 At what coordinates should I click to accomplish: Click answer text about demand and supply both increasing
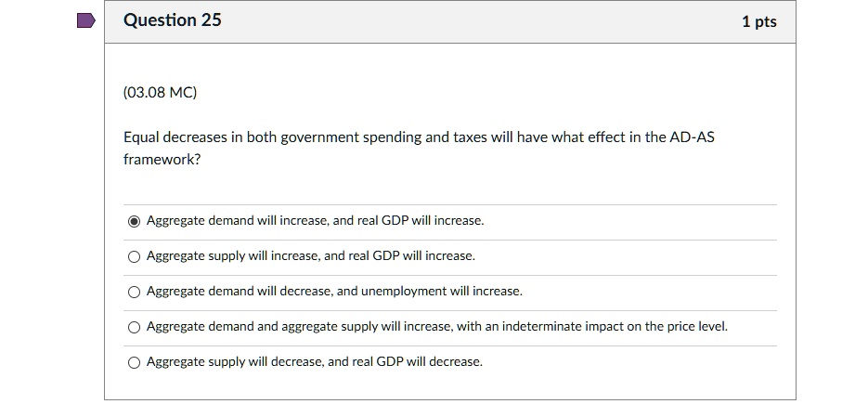pos(436,326)
